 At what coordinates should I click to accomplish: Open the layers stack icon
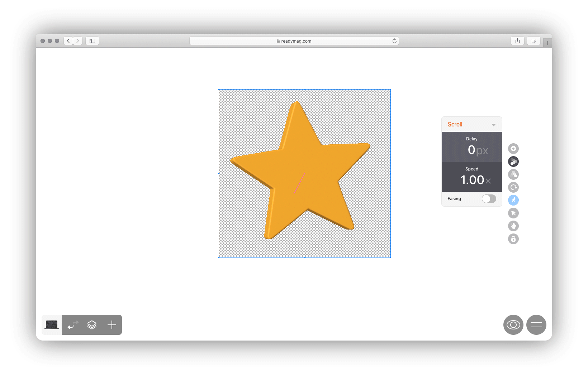(x=92, y=325)
